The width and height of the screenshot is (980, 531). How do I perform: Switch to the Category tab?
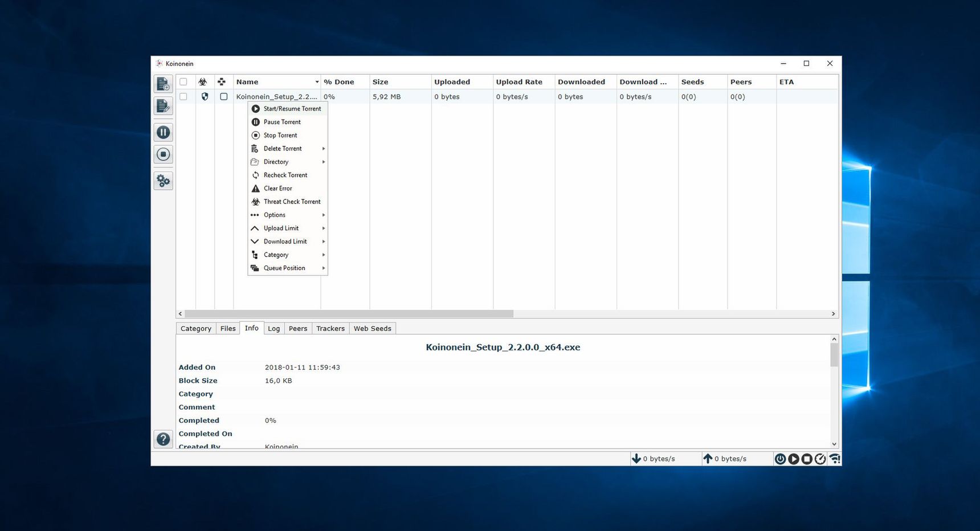coord(196,329)
